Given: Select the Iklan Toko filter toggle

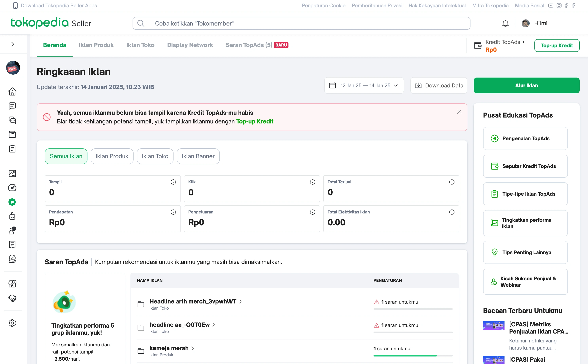Looking at the screenshot, I should pyautogui.click(x=155, y=156).
